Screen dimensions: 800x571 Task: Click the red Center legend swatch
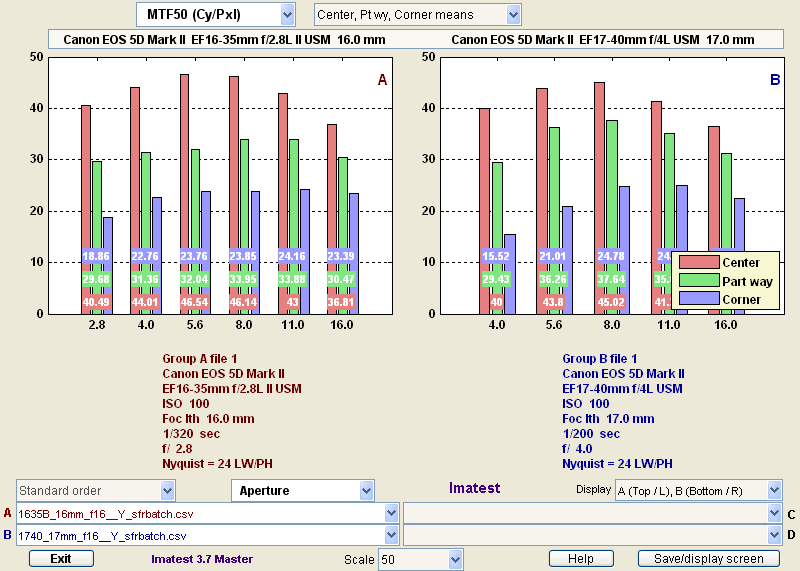pyautogui.click(x=698, y=262)
